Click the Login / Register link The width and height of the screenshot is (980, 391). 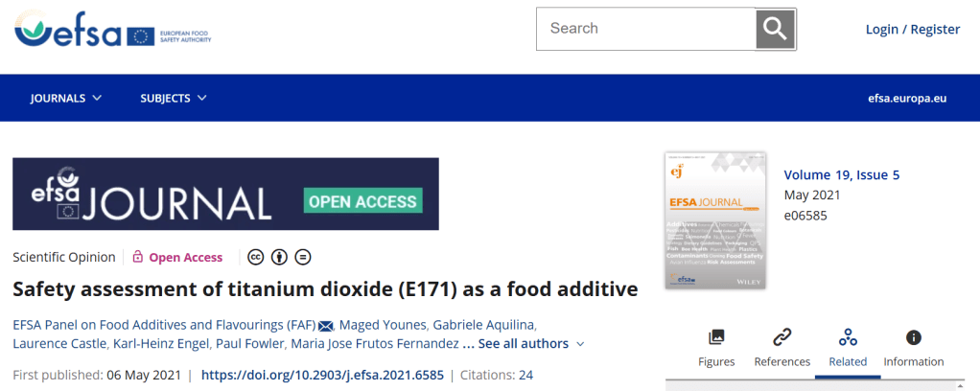pyautogui.click(x=912, y=29)
